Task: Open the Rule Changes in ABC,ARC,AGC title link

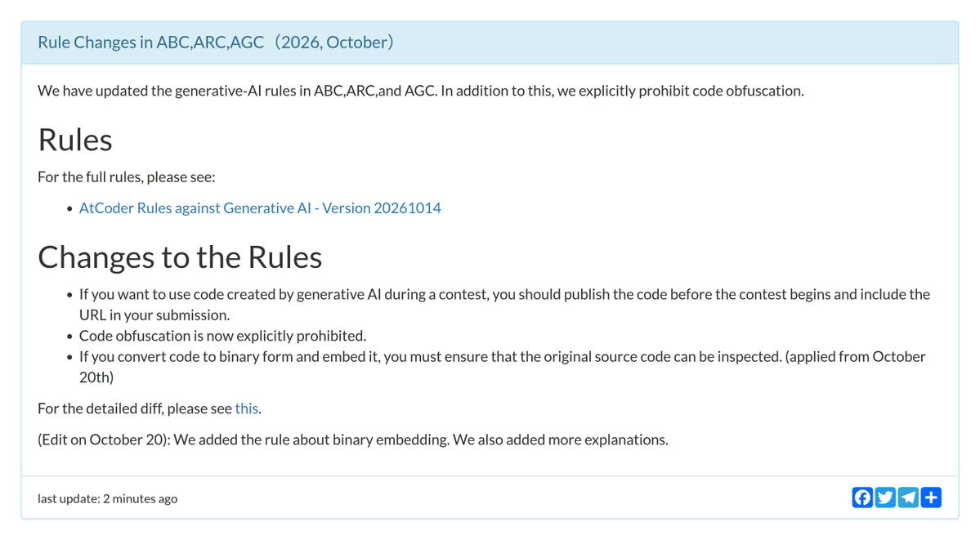Action: 216,42
